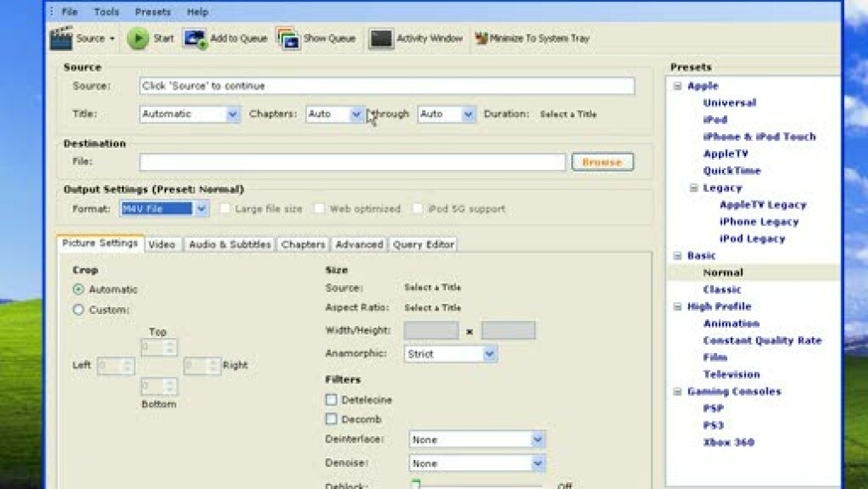The width and height of the screenshot is (868, 489).
Task: Switch to the Audio & Subtitles tab
Action: point(229,244)
